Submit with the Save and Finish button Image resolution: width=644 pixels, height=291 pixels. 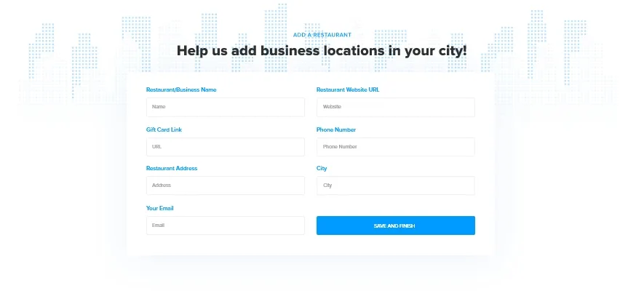click(396, 226)
